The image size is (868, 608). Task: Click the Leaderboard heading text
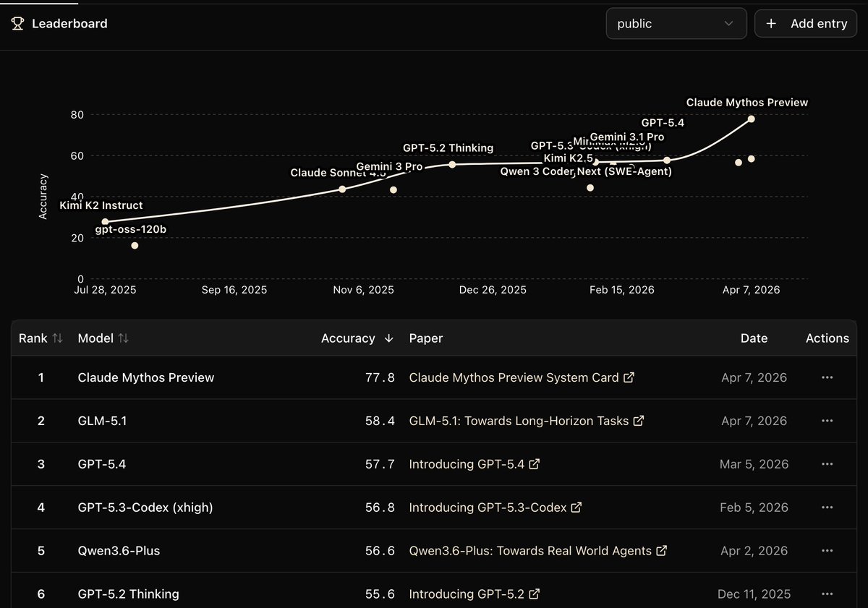tap(69, 24)
